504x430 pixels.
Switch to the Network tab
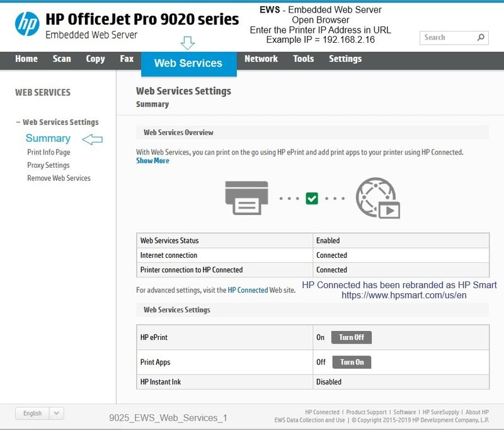pyautogui.click(x=261, y=59)
